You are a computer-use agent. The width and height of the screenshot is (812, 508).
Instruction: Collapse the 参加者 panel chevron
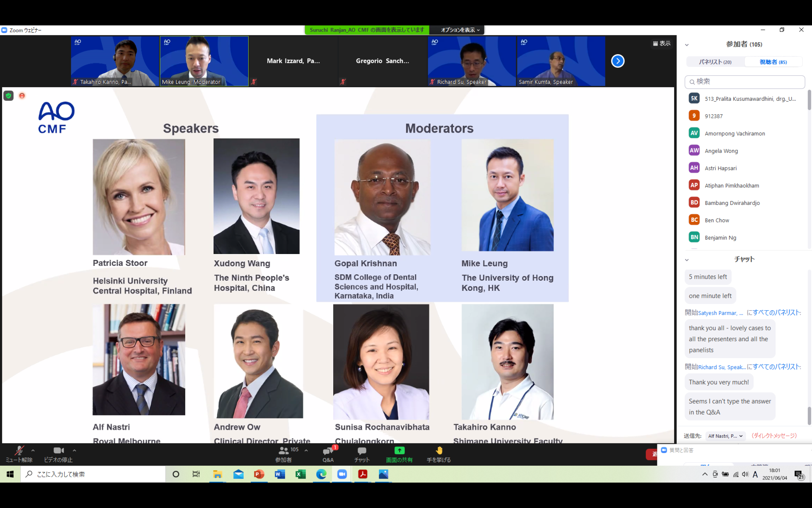click(x=687, y=45)
